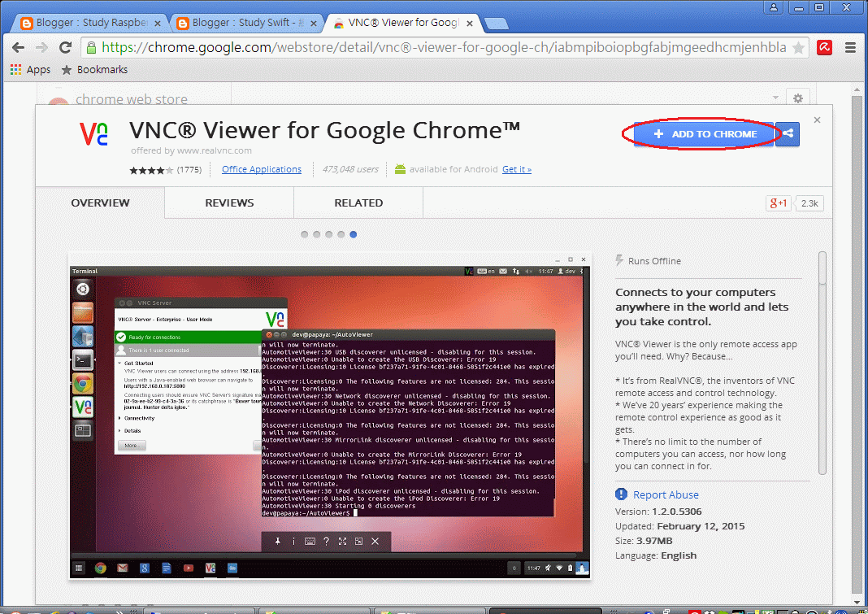Click the page vertical scrollbar
The image size is (868, 614).
[x=857, y=343]
